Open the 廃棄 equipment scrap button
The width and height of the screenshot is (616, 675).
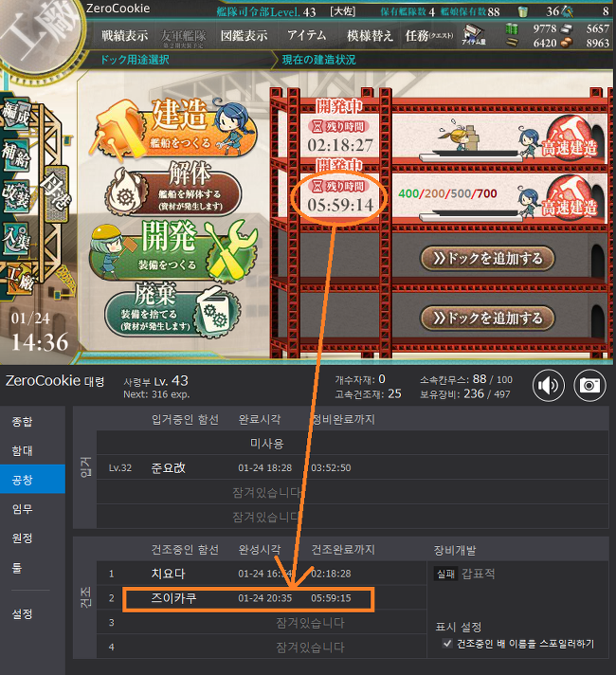(172, 310)
